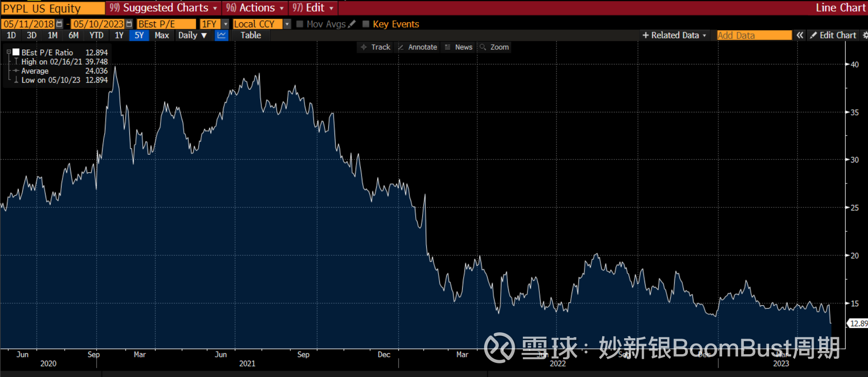Open the Daily frequency dropdown
Screen dimensions: 868x377
(x=192, y=35)
